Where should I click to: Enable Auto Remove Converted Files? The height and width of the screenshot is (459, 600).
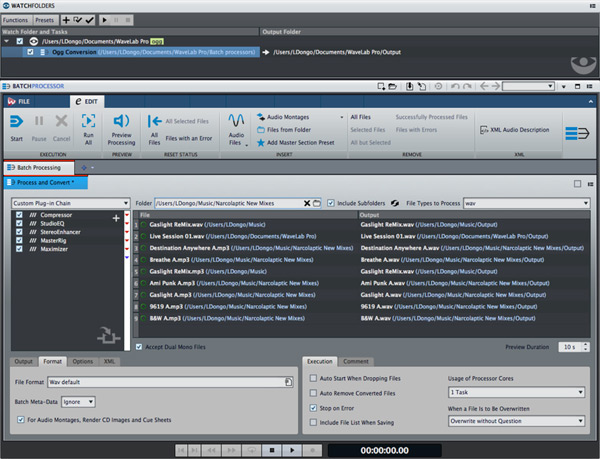coord(313,393)
